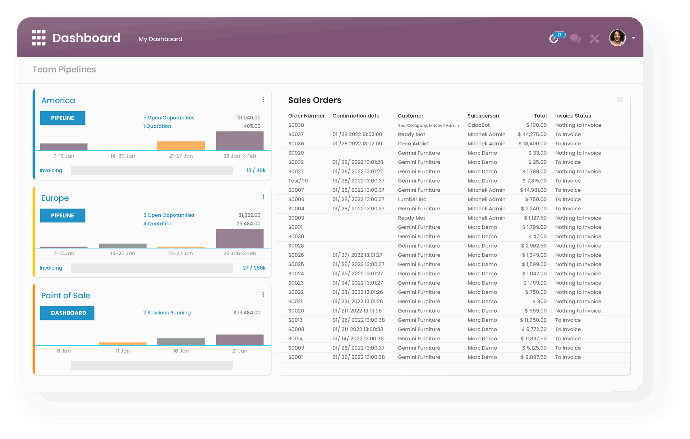This screenshot has width=690, height=439.
Task: Open the apps grid menu
Action: tap(39, 38)
